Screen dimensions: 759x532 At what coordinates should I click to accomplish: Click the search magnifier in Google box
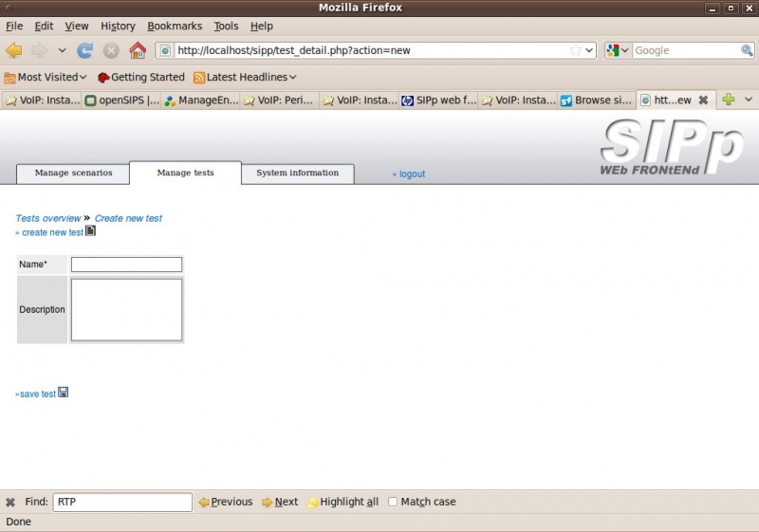point(747,50)
